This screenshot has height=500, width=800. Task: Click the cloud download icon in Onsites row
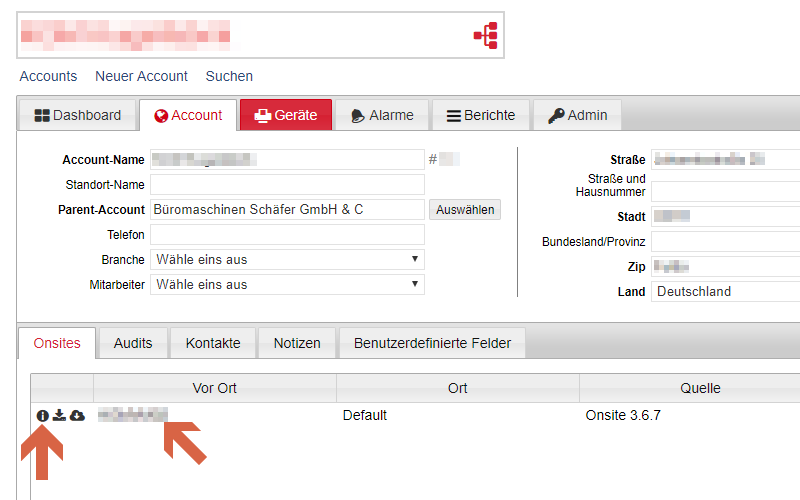(x=77, y=415)
